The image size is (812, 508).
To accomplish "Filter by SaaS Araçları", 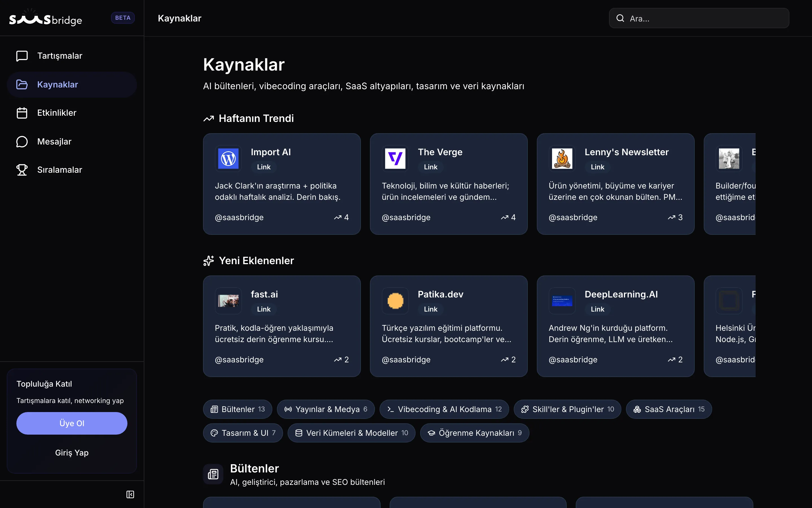I will 669,409.
